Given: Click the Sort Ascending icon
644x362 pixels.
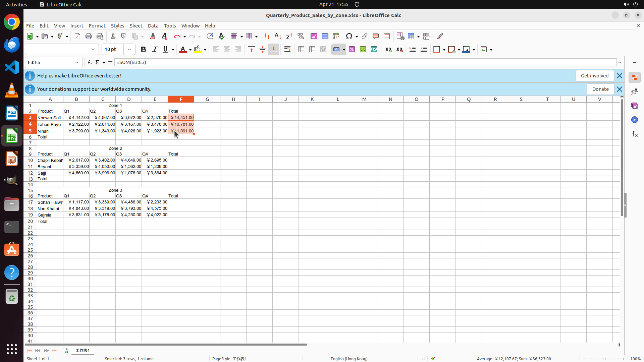Looking at the screenshot, I should pyautogui.click(x=278, y=36).
